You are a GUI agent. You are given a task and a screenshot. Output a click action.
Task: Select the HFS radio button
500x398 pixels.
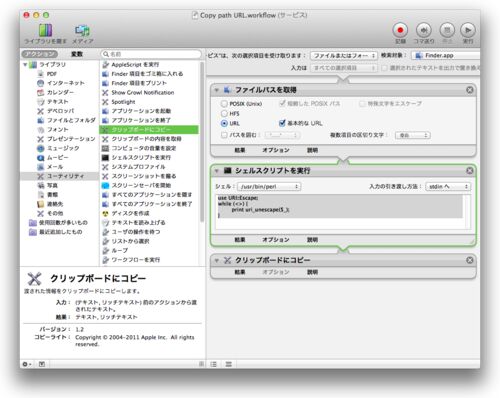coord(224,114)
